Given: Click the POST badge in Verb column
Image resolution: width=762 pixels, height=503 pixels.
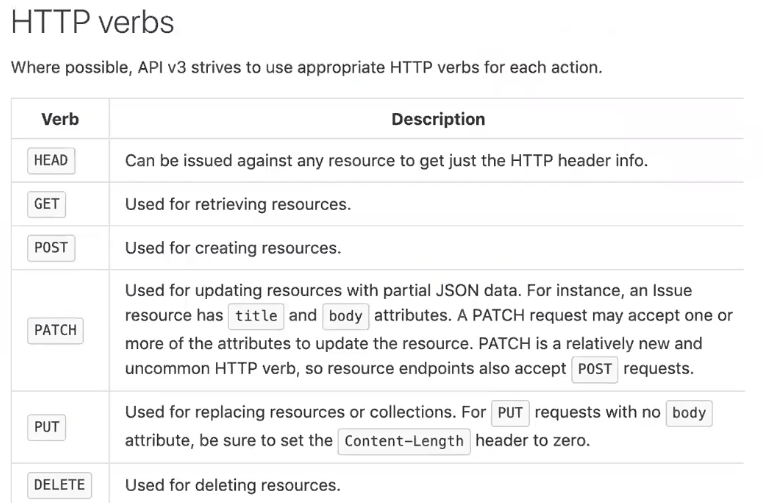Looking at the screenshot, I should (50, 248).
